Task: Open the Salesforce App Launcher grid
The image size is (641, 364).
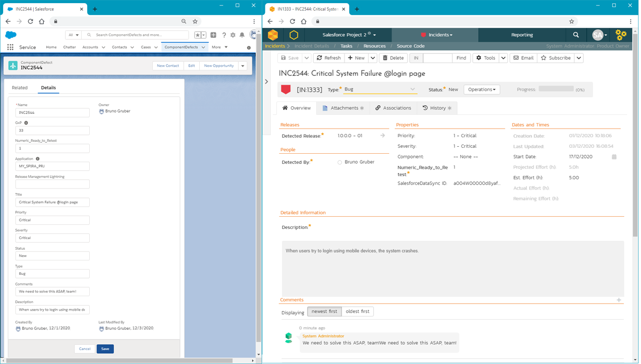Action: 10,47
